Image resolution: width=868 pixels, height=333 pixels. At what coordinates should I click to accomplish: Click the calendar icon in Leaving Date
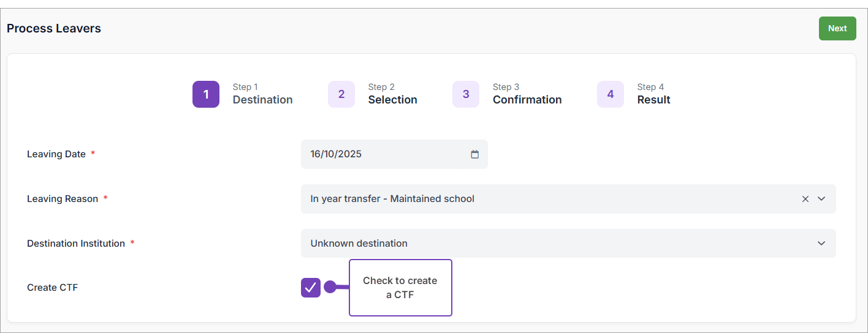(x=474, y=154)
